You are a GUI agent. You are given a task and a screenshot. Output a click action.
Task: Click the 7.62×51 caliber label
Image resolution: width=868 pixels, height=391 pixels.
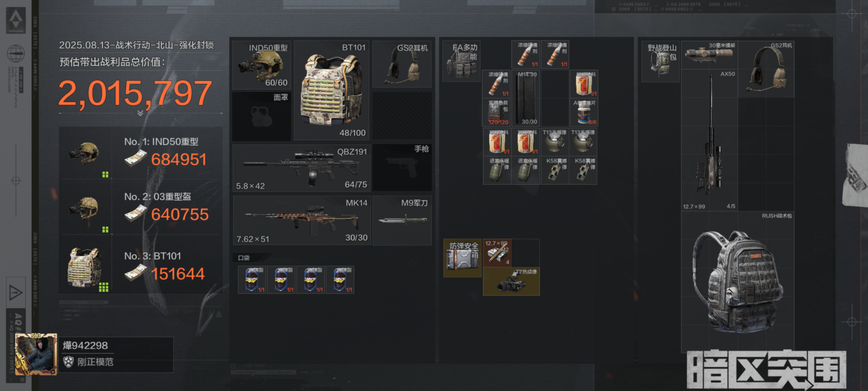(x=253, y=239)
